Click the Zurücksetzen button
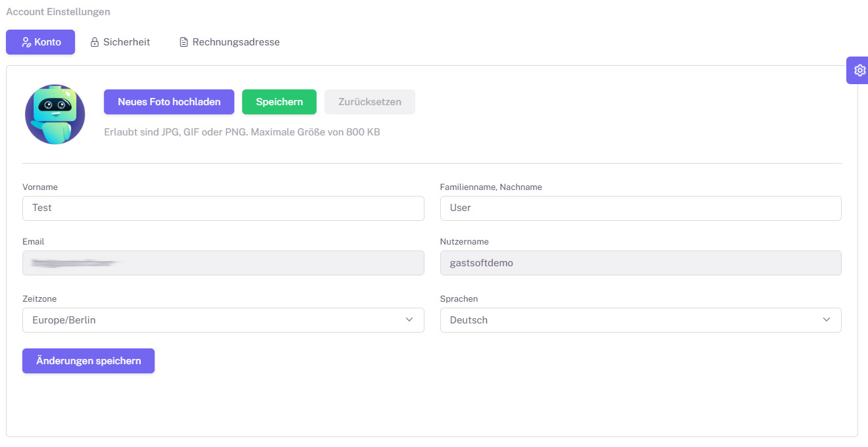Image resolution: width=868 pixels, height=447 pixels. point(370,102)
